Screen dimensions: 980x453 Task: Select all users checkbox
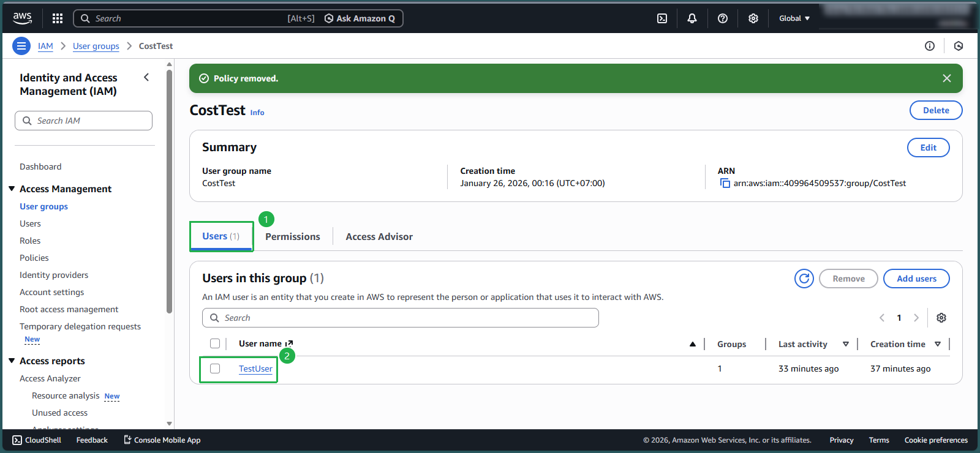[x=215, y=343]
